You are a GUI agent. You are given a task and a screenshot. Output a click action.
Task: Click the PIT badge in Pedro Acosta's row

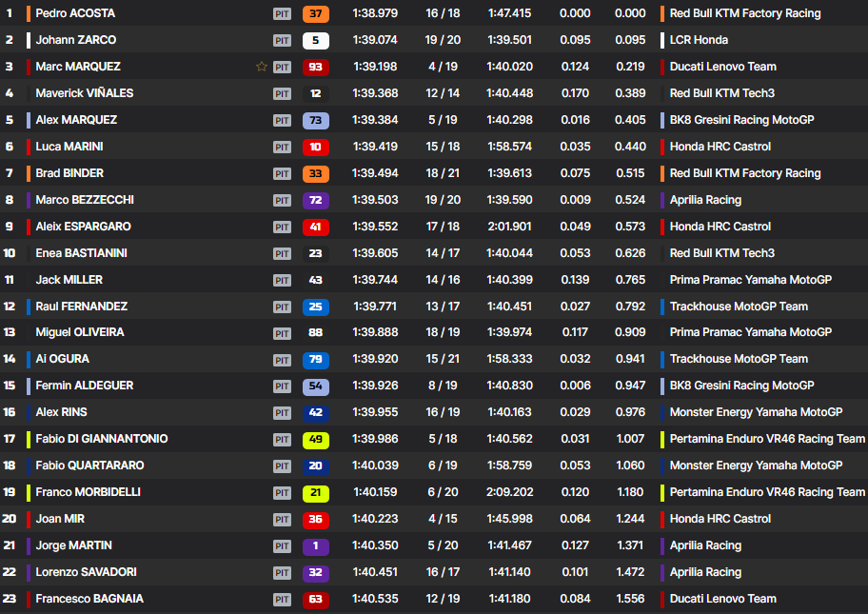(282, 13)
